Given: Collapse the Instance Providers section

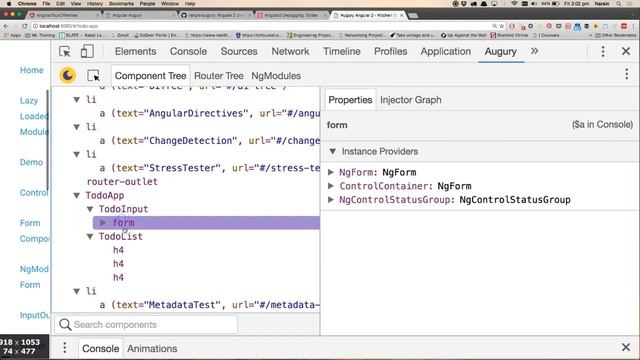Looking at the screenshot, I should [333, 151].
